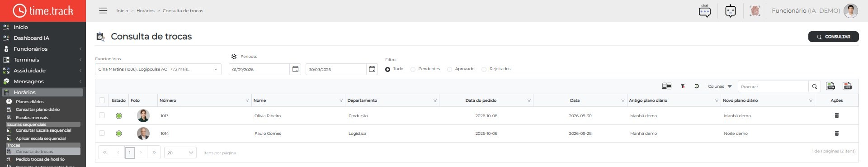
Task: Open Data column filter funnel
Action: pyautogui.click(x=623, y=100)
